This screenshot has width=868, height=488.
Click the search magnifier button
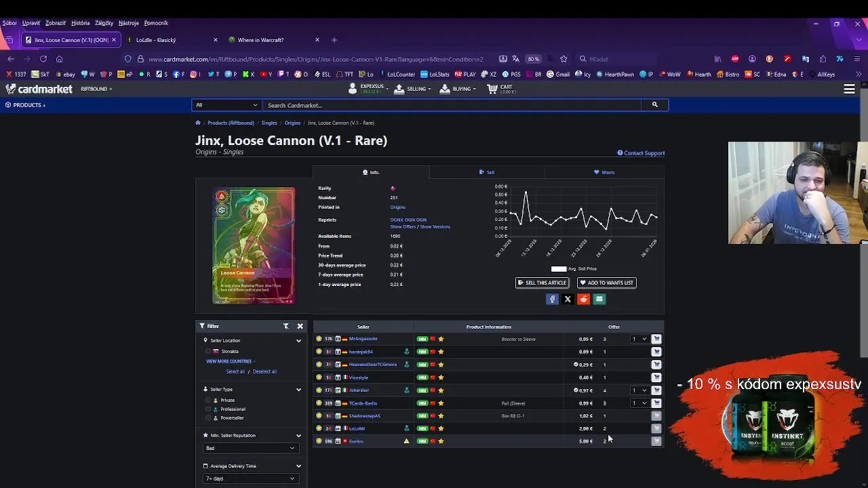tap(654, 105)
